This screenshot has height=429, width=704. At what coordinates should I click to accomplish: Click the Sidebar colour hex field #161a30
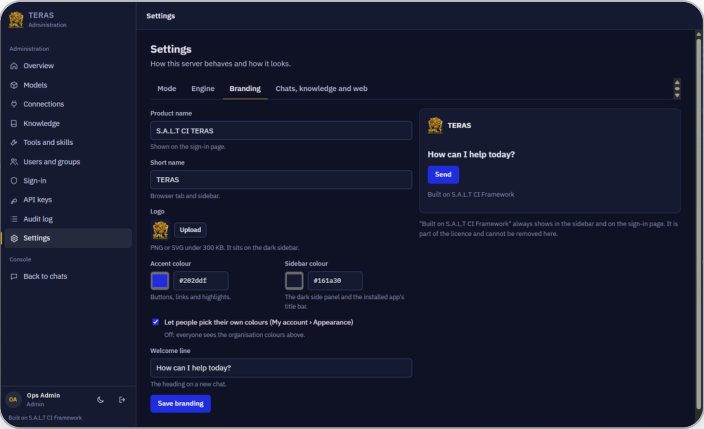point(335,281)
